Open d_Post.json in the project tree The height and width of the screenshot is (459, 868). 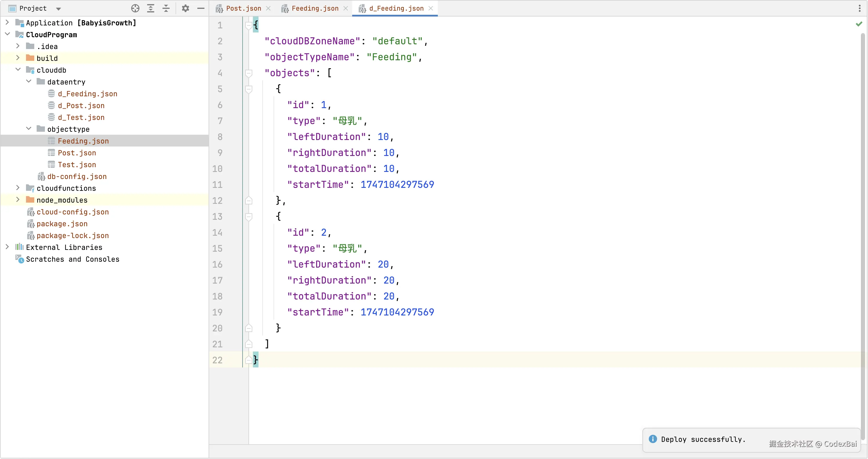tap(81, 105)
